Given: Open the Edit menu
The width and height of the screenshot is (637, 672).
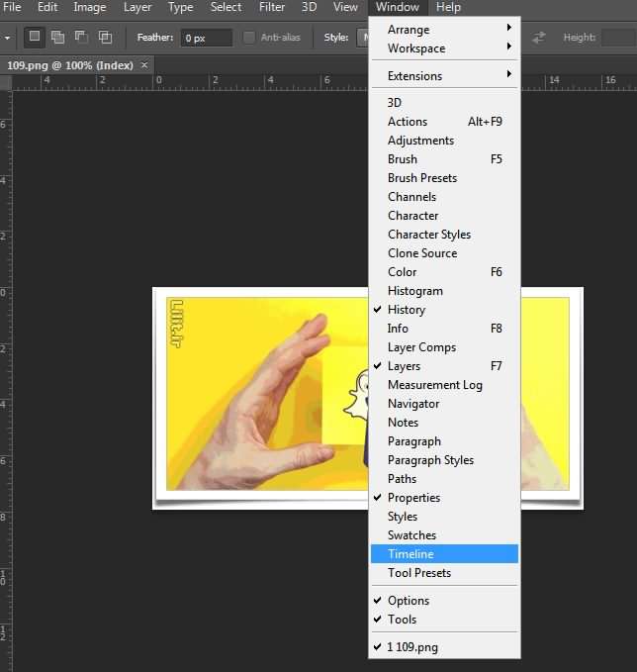Looking at the screenshot, I should tap(47, 7).
